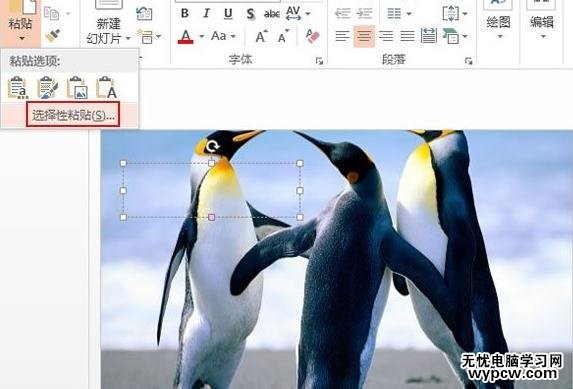Click the Reset slide icon
The height and width of the screenshot is (389, 573).
click(x=144, y=14)
